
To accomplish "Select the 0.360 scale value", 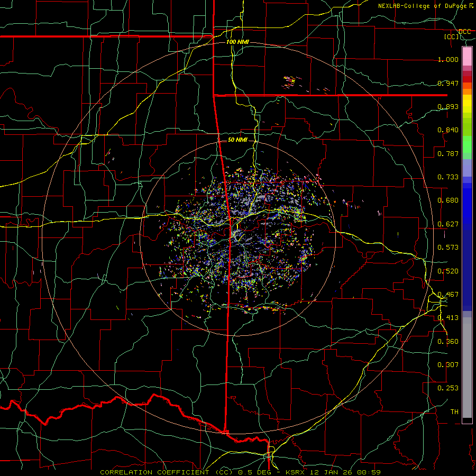I will point(448,342).
